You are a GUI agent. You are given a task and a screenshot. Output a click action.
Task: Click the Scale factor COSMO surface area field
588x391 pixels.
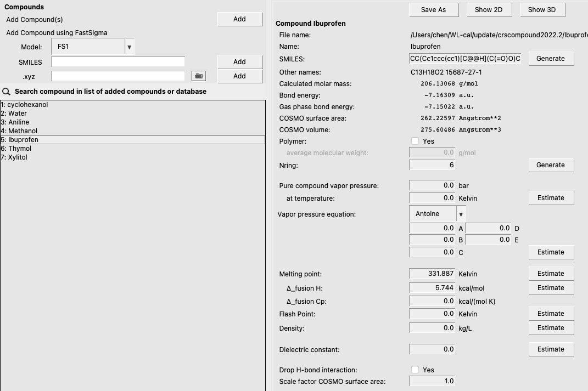click(432, 381)
